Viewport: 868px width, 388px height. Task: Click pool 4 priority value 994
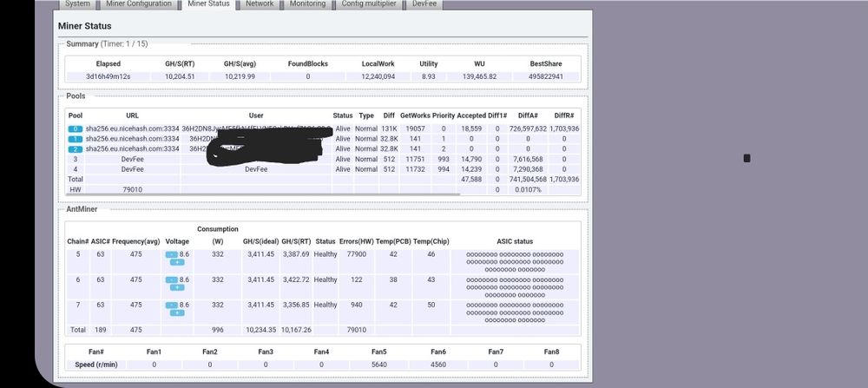pos(444,169)
